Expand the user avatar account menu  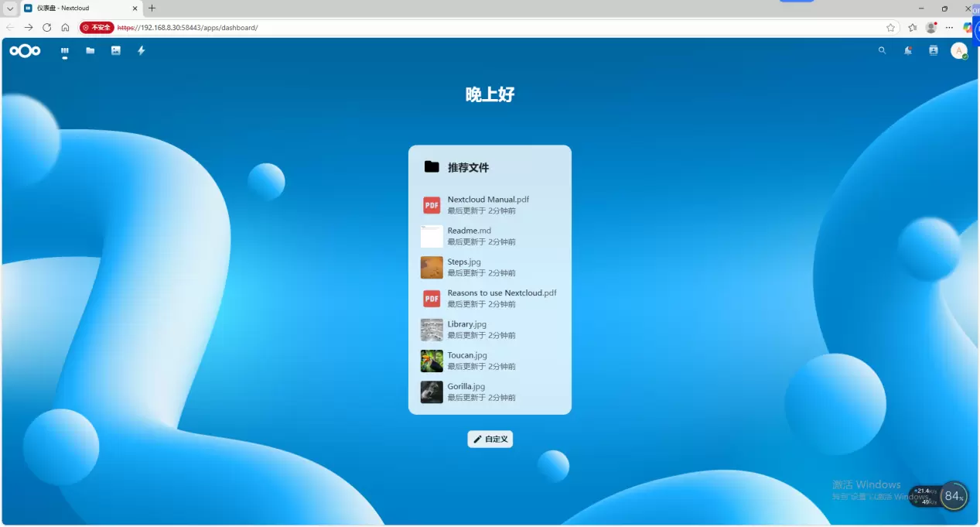coord(958,51)
